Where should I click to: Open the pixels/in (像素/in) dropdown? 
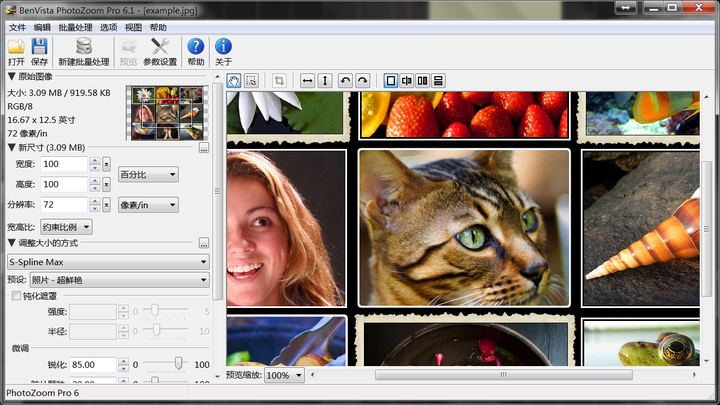148,205
